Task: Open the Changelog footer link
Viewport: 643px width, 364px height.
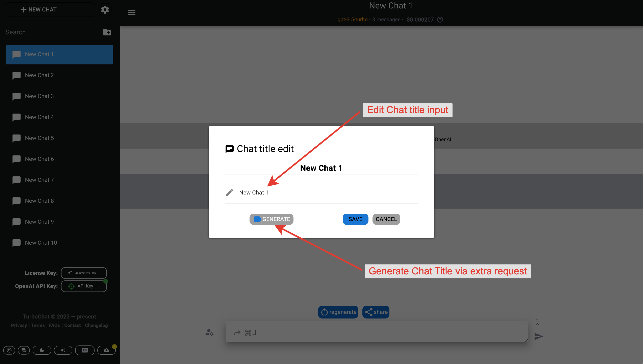Action: pos(96,325)
